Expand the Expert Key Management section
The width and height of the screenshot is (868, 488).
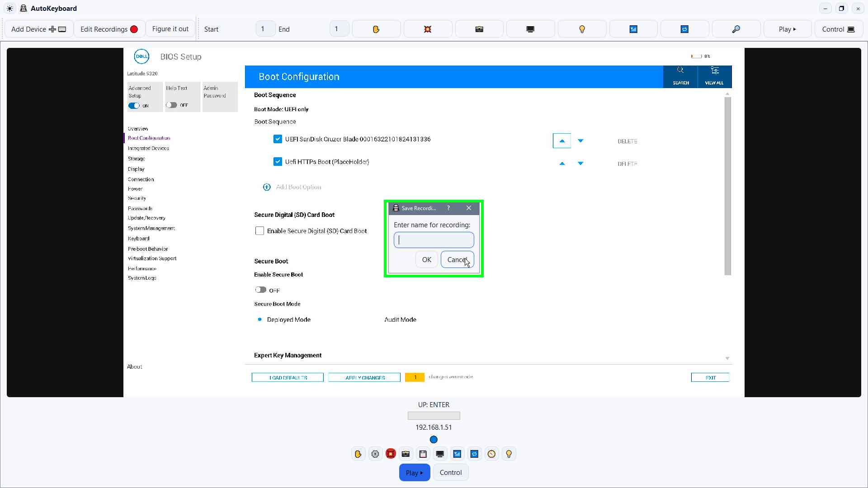click(726, 358)
